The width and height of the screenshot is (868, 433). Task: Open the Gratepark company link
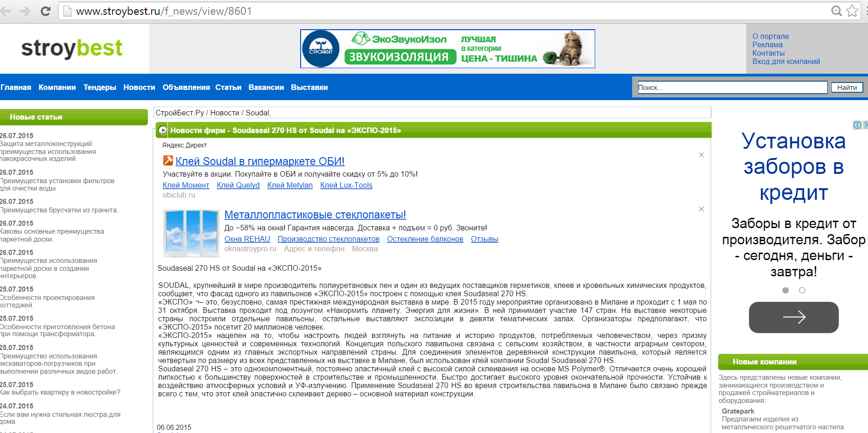point(738,411)
